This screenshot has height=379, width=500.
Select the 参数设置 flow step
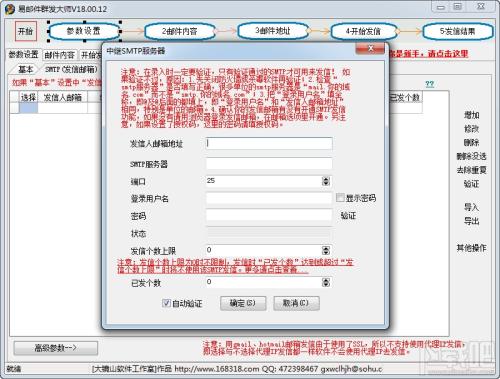(x=84, y=31)
